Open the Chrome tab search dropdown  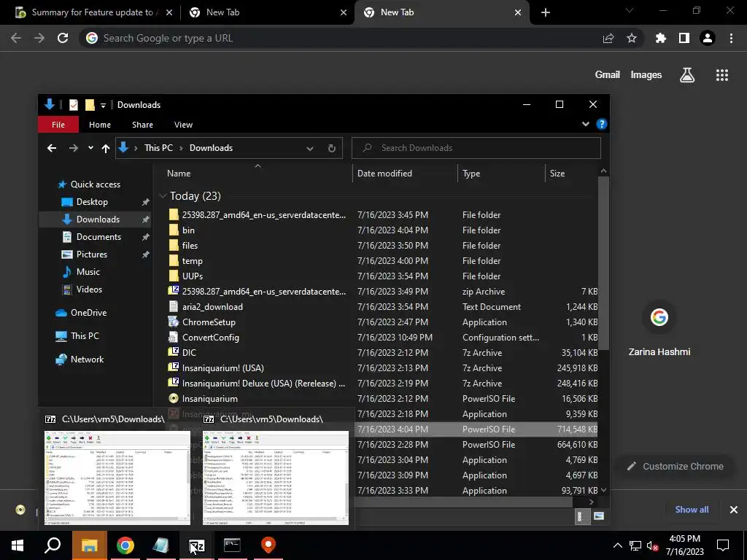pyautogui.click(x=630, y=10)
